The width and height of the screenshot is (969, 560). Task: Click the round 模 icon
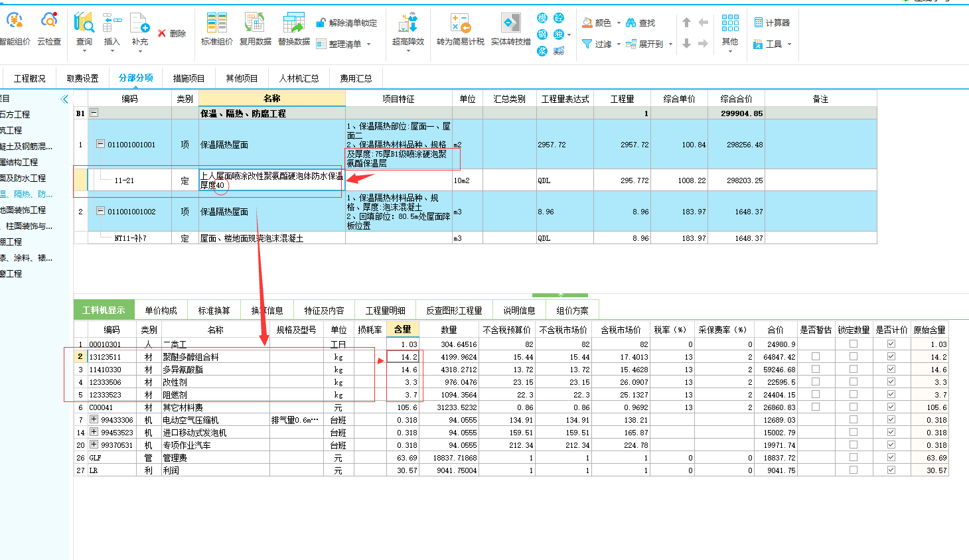click(542, 18)
